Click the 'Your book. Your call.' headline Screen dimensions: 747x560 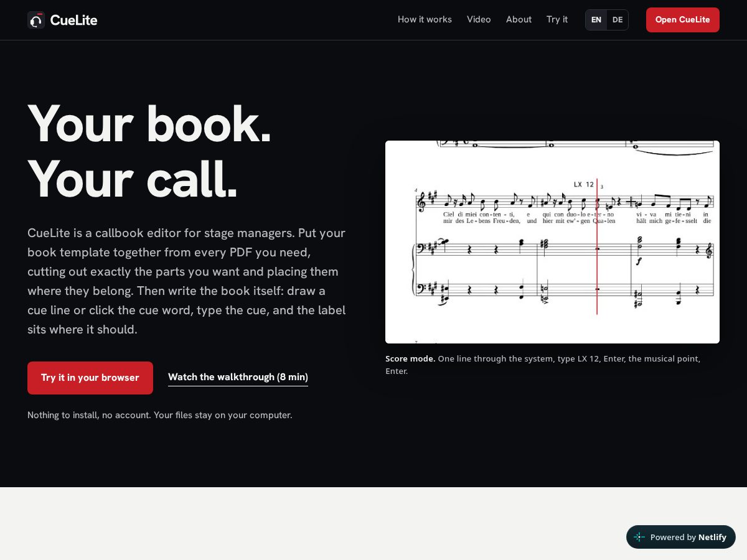point(149,151)
